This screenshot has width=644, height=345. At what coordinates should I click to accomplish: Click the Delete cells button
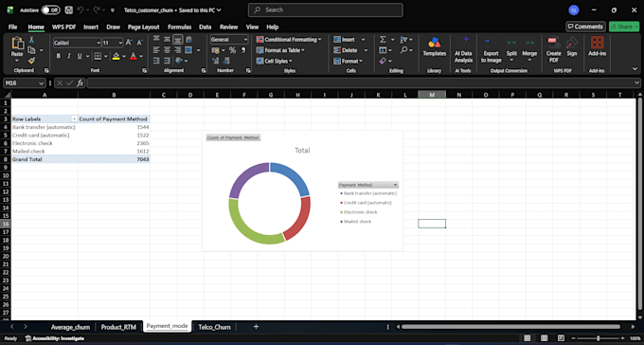pos(346,50)
